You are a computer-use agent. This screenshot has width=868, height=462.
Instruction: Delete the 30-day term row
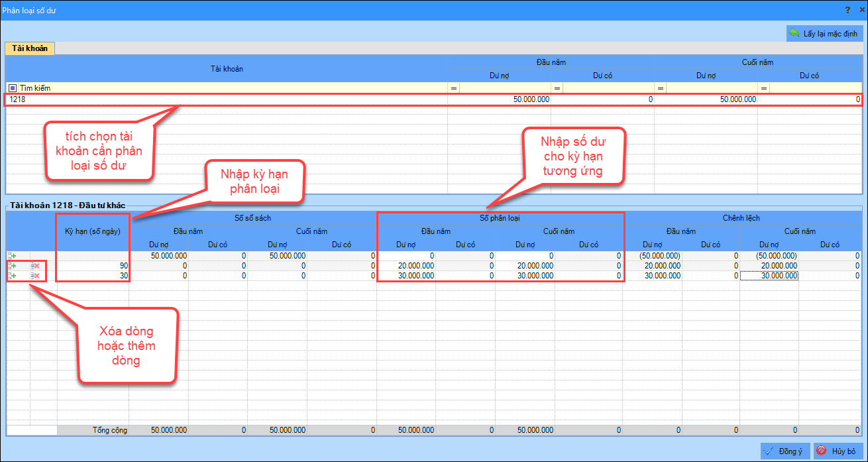(36, 275)
